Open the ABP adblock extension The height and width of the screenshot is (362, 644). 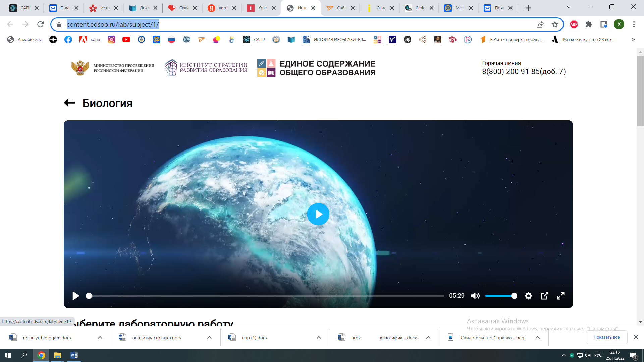[x=574, y=24]
